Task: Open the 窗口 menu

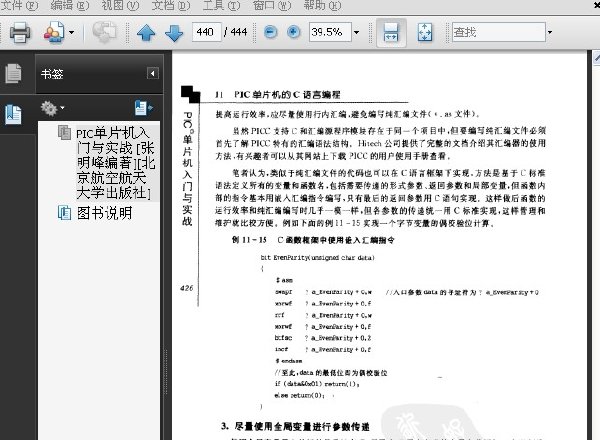Action: (x=272, y=5)
